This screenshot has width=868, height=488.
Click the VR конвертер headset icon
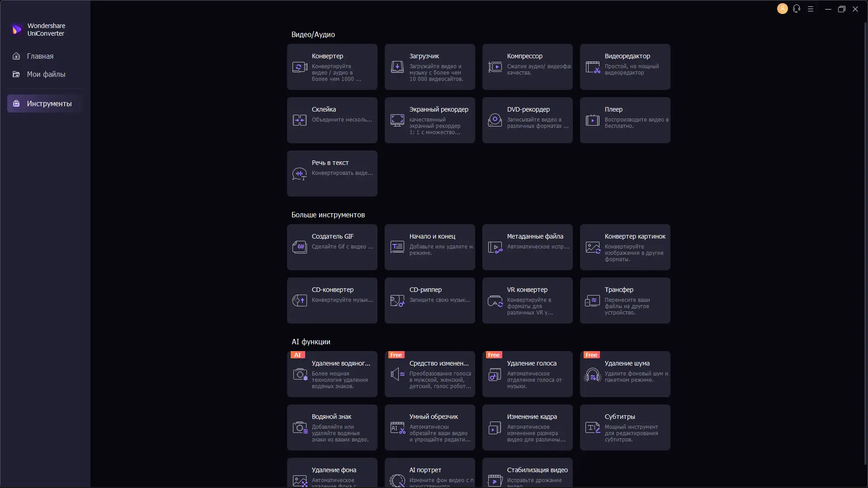tap(495, 301)
